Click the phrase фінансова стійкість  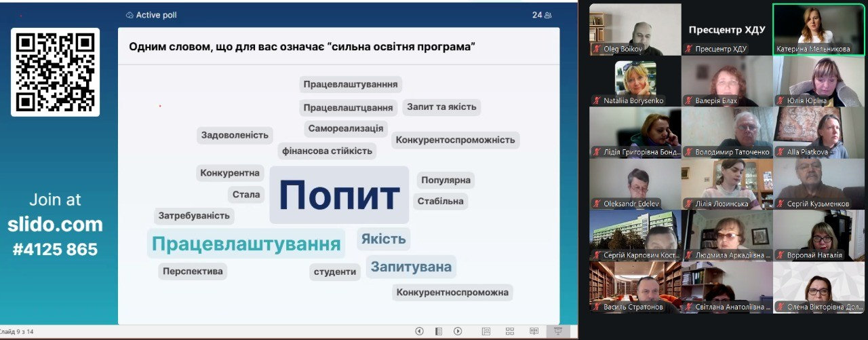(327, 151)
